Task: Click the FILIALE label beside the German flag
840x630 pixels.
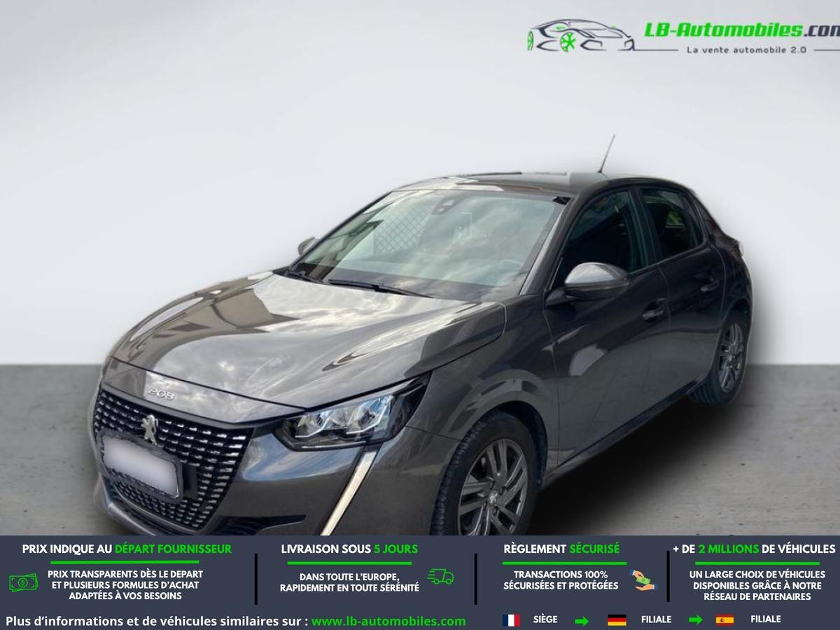Action: pos(656,619)
